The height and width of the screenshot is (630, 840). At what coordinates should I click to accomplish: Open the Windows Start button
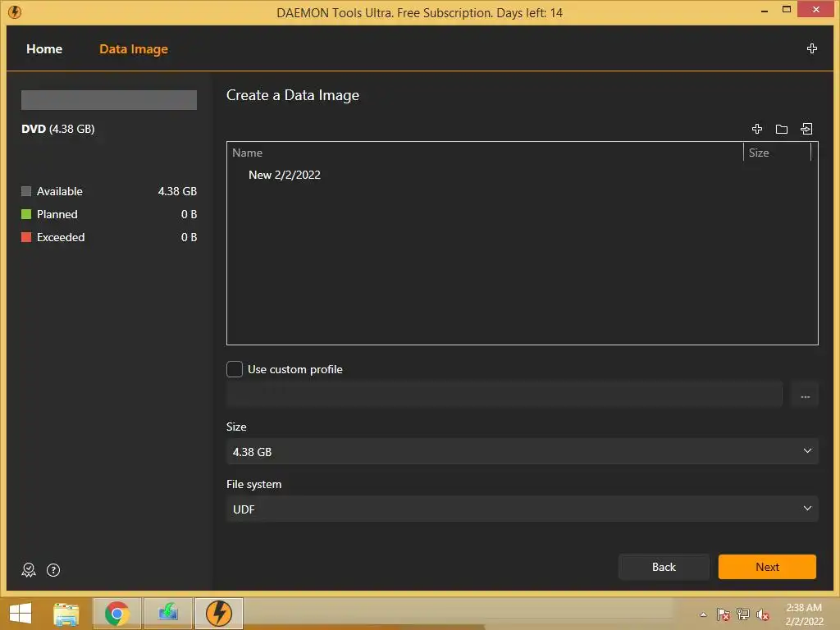tap(21, 614)
